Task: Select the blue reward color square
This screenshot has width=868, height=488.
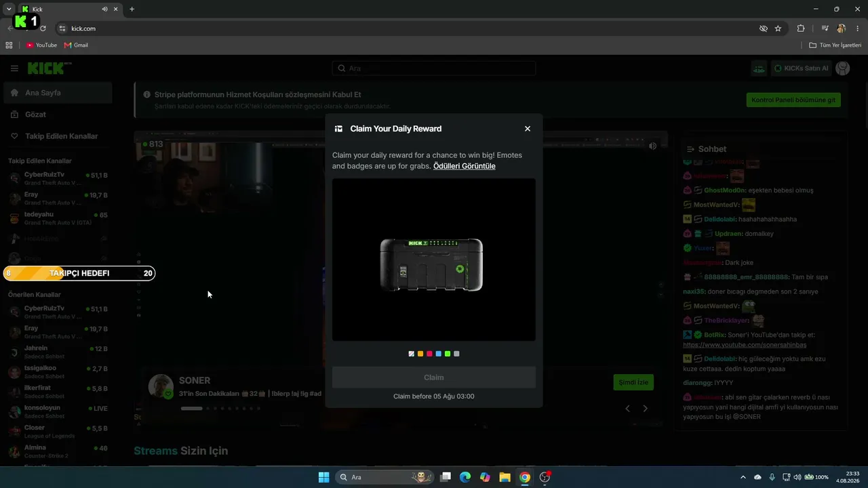Action: [x=439, y=354]
